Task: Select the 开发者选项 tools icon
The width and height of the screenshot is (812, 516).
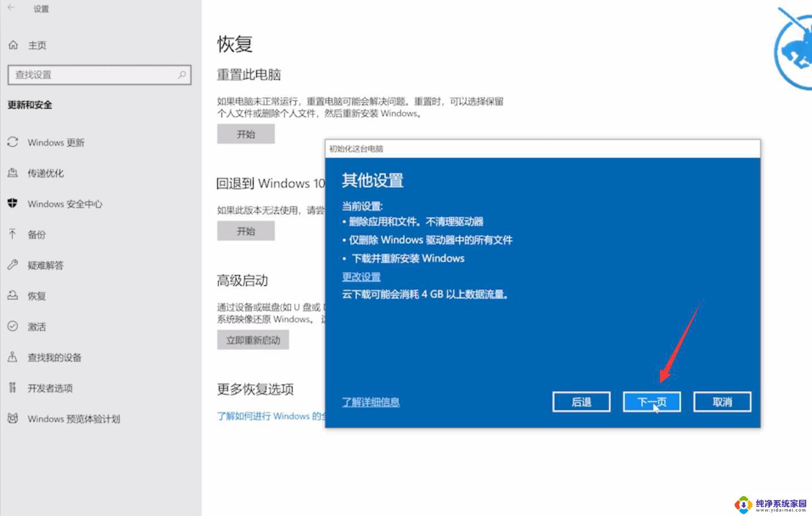Action: click(12, 388)
